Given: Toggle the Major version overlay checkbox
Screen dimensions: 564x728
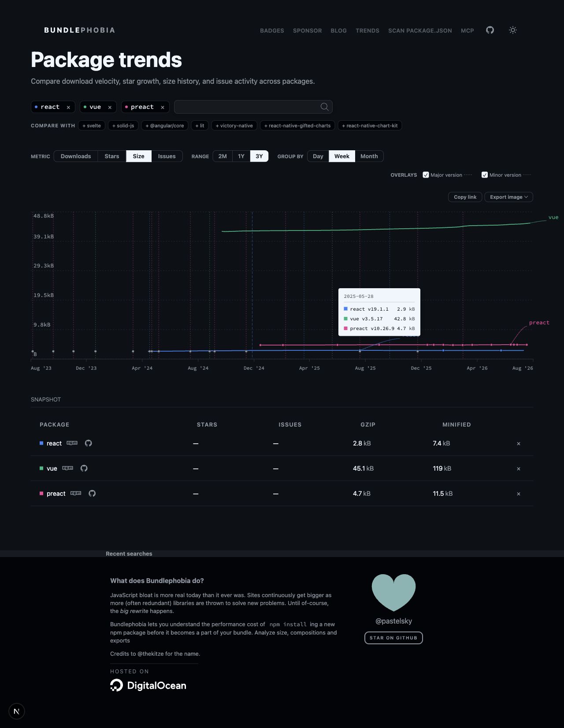Looking at the screenshot, I should 426,175.
